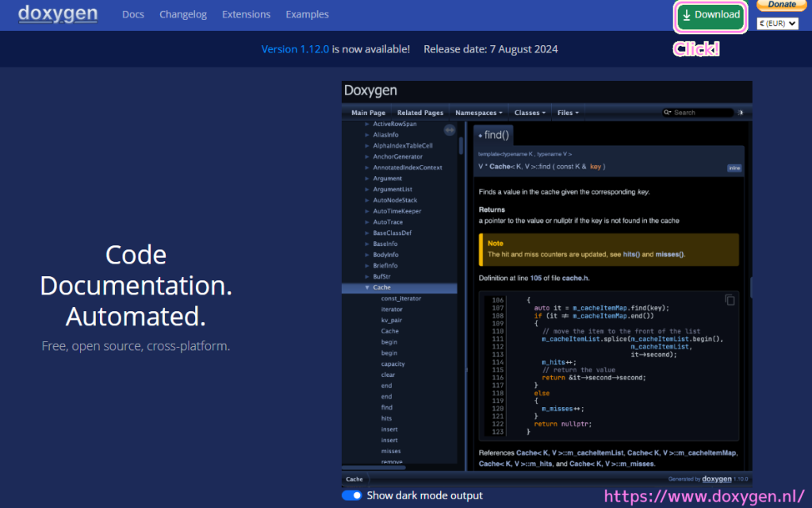Click the inline label badge
This screenshot has width=812, height=508.
734,167
